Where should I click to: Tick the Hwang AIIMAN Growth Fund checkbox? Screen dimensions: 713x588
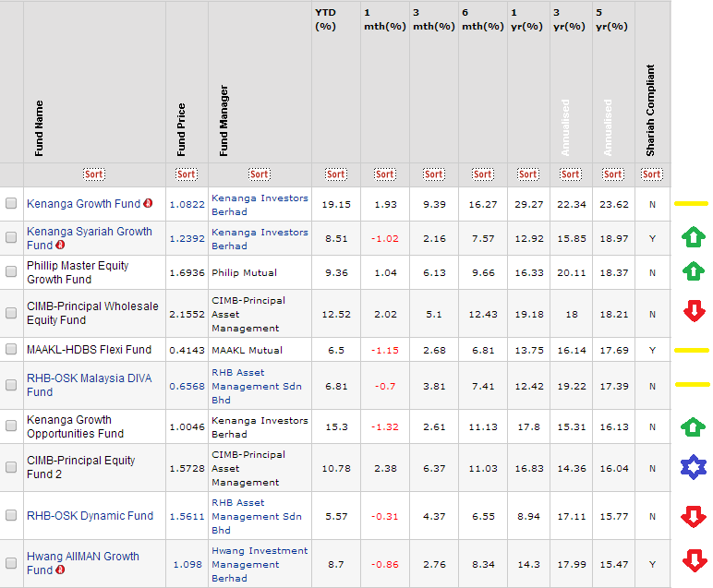click(x=11, y=563)
